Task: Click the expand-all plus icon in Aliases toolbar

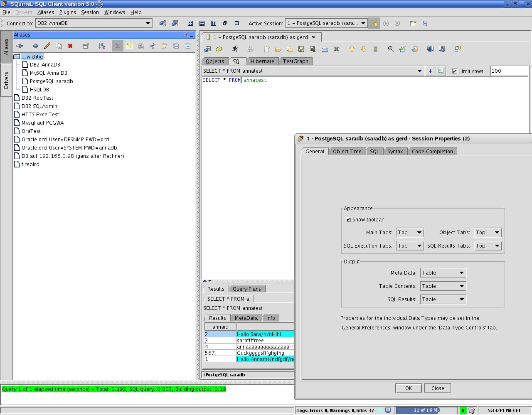Action: (188, 46)
